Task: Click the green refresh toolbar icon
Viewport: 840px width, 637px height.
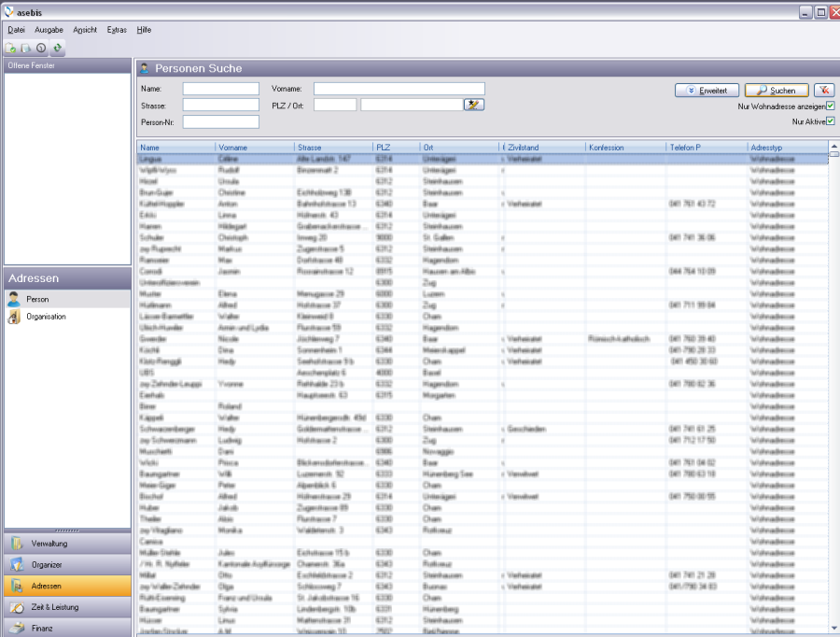Action: (x=57, y=47)
